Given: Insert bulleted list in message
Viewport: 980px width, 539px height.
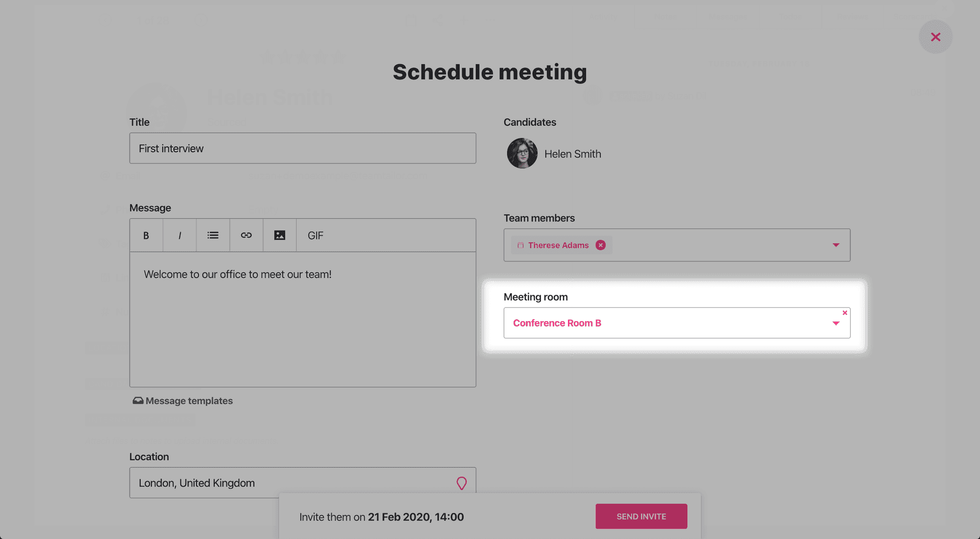Looking at the screenshot, I should point(213,235).
